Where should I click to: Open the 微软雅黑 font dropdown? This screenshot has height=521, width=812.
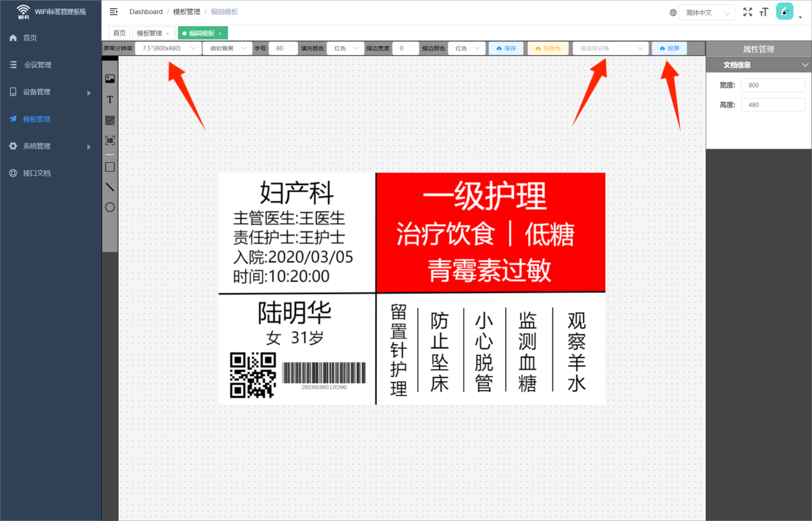(228, 48)
